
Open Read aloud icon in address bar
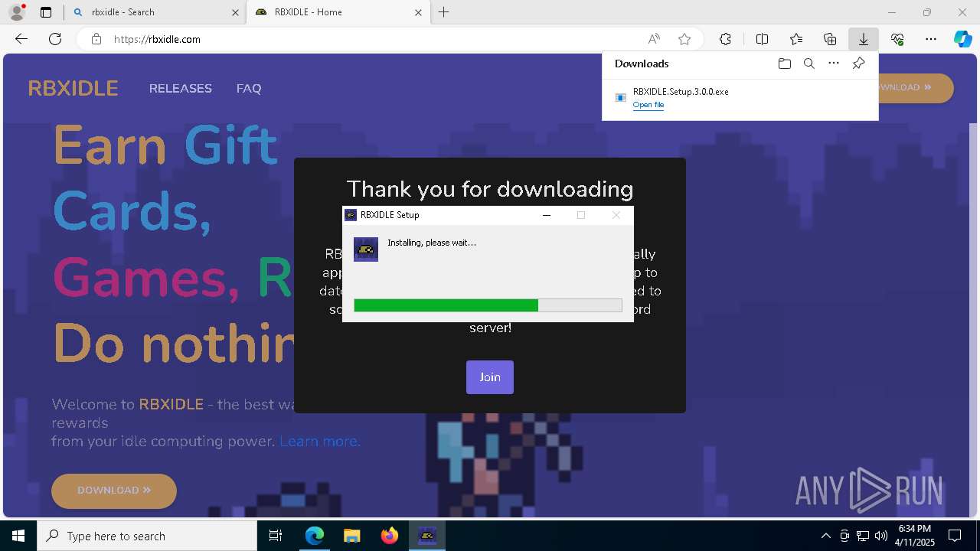click(654, 39)
